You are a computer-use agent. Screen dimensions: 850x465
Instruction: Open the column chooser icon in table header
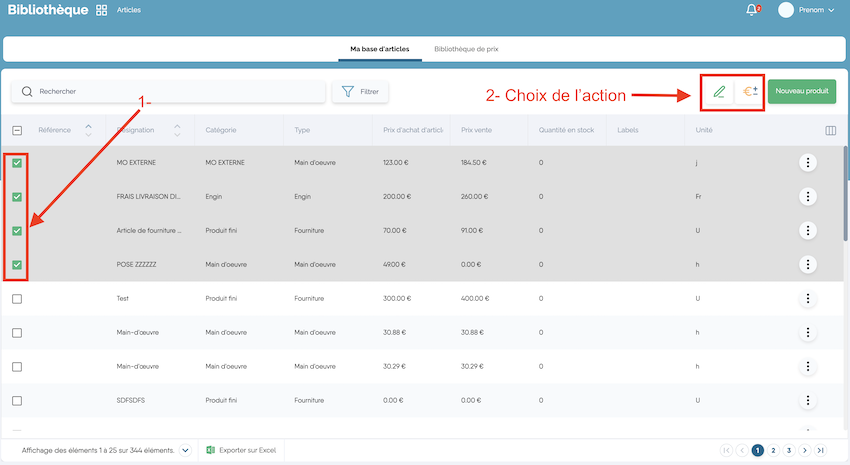pos(830,130)
